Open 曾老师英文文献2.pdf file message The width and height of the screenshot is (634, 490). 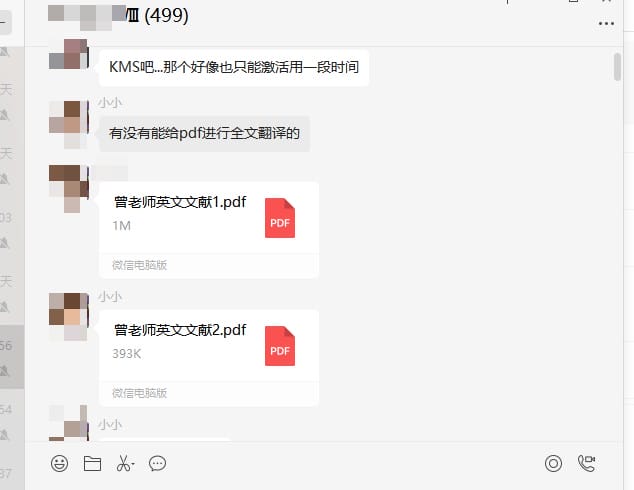tap(209, 358)
